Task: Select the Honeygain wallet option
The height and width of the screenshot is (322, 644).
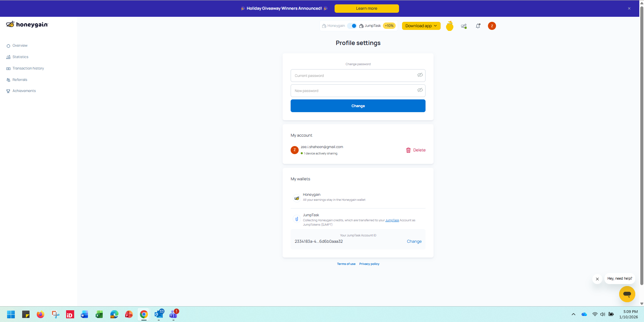Action: [x=358, y=197]
